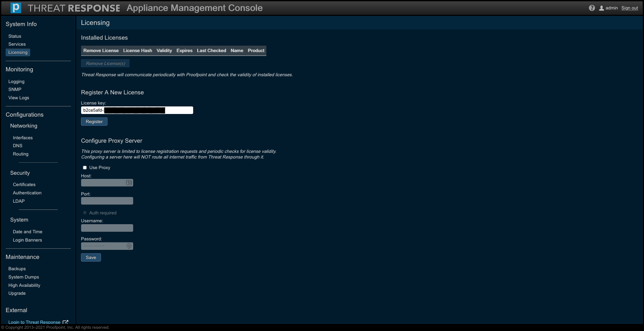This screenshot has height=331, width=644.
Task: Toggle the Auth required checkbox
Action: [x=85, y=213]
